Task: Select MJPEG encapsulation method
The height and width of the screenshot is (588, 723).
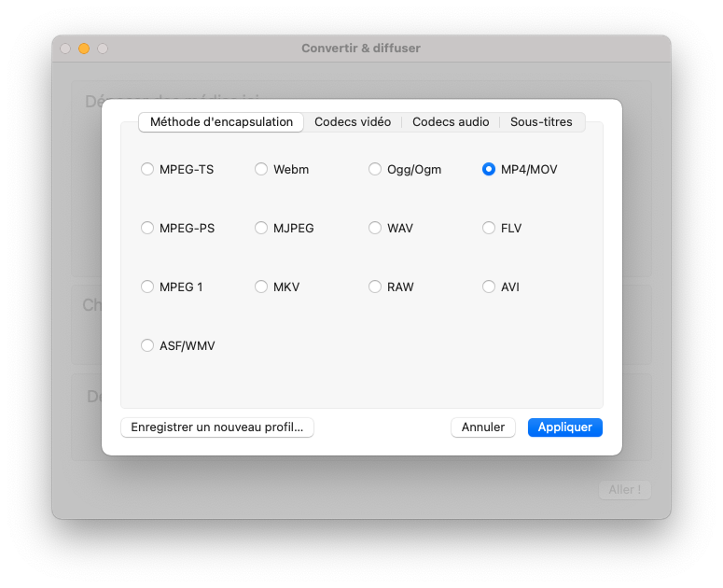Action: [261, 228]
